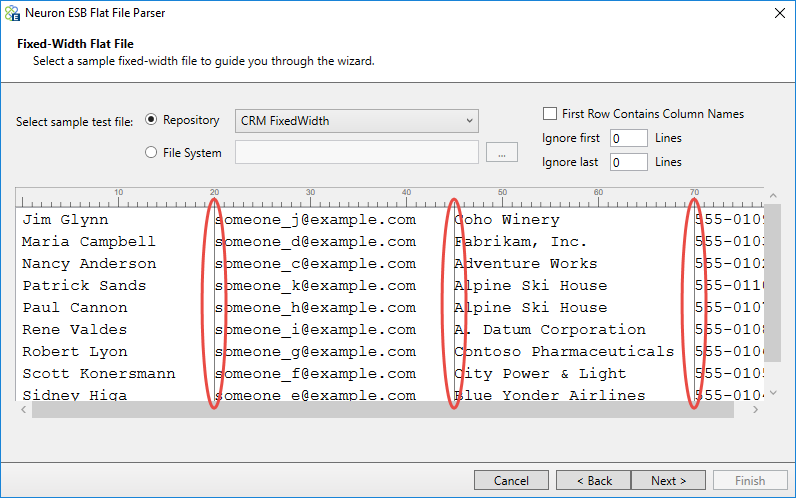This screenshot has width=796, height=498.
Task: Click the 'Scott Konersmann' text
Action: [x=98, y=374]
